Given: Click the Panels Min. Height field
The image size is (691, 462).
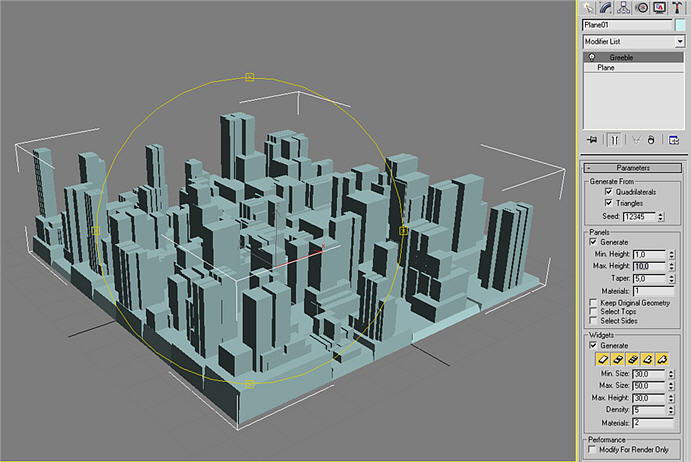Looking at the screenshot, I should point(650,254).
